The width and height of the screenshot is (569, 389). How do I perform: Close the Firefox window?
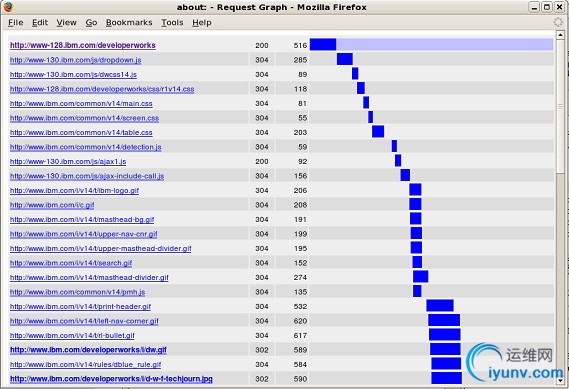point(559,7)
